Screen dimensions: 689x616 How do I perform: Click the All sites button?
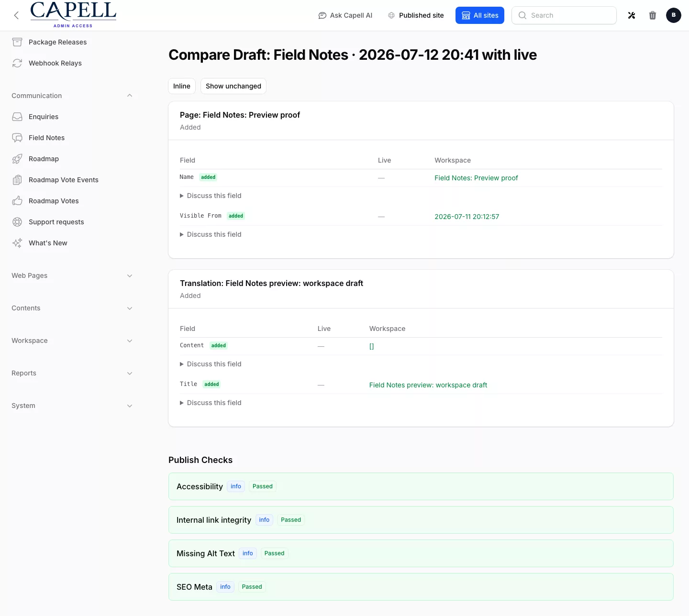coord(480,15)
